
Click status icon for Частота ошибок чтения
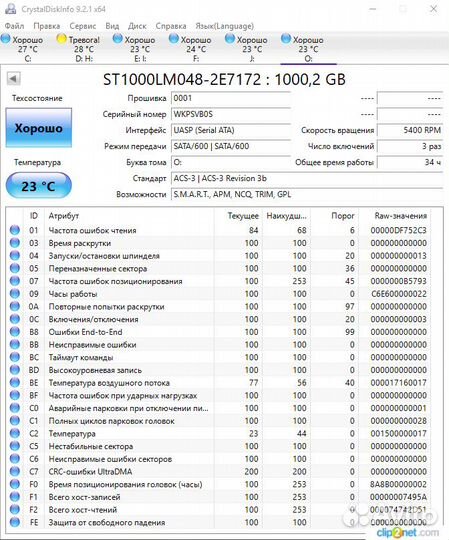pos(14,230)
